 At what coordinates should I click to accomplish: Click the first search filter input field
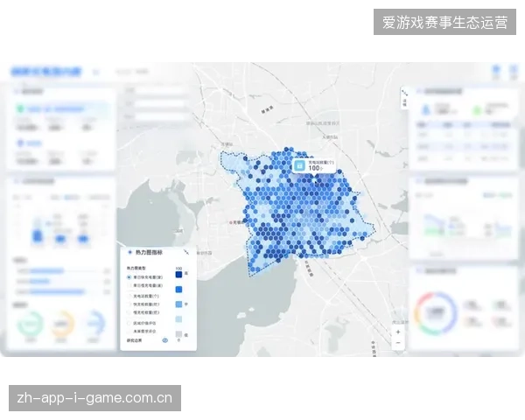click(160, 90)
